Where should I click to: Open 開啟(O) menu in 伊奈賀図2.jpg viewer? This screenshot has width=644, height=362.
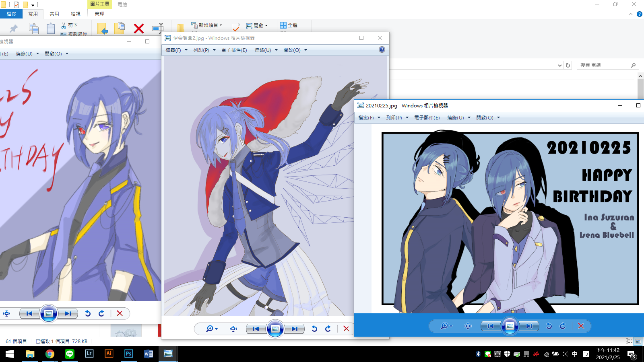(295, 50)
